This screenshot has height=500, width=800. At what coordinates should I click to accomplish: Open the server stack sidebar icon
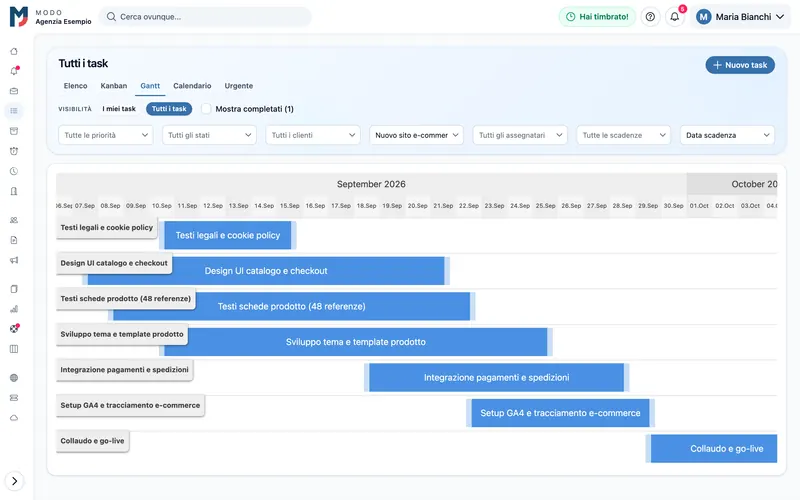[14, 397]
